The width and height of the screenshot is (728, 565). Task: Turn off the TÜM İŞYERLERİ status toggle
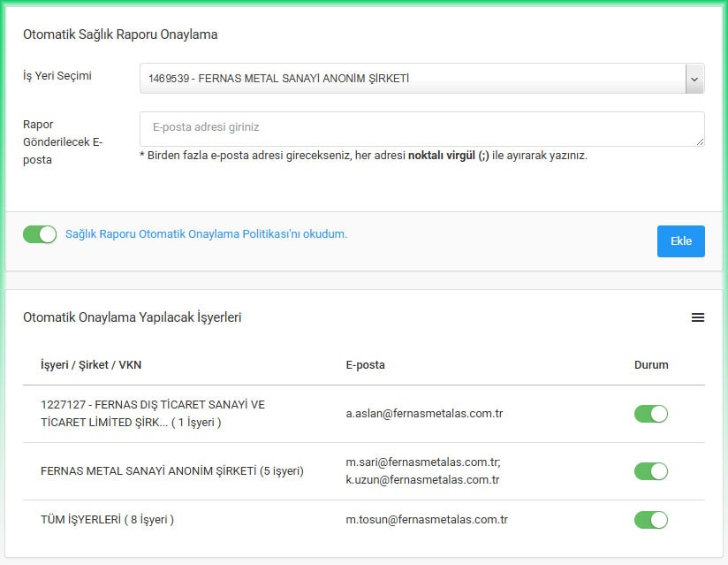point(651,520)
